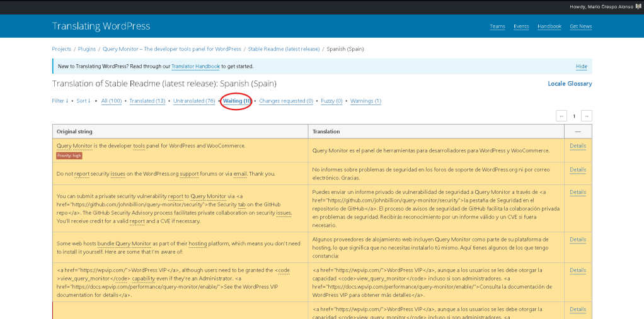Click the next page arrow button
This screenshot has height=319, width=644.
coord(587,116)
